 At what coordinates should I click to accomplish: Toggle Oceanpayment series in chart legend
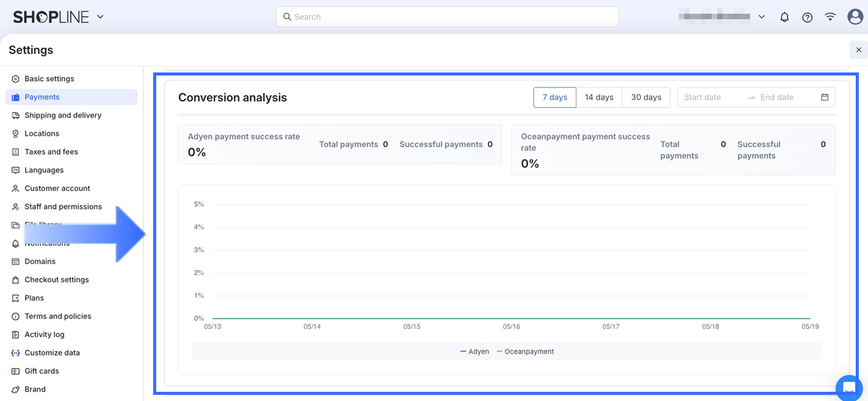coord(525,352)
